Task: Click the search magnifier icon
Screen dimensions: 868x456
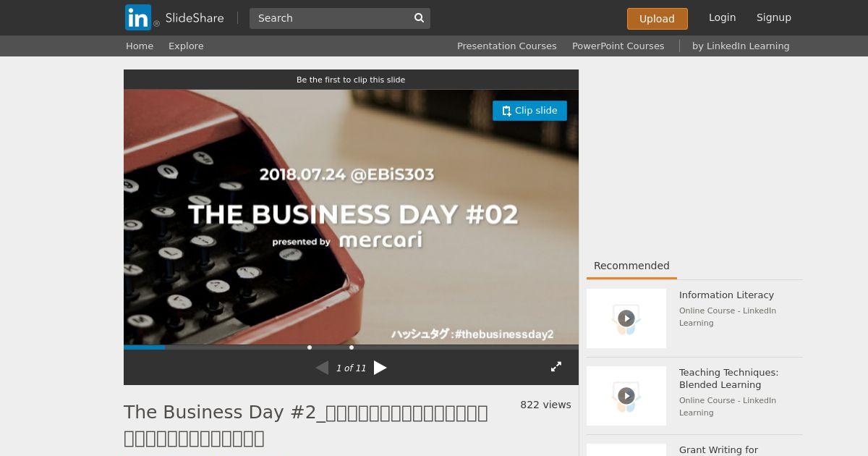Action: tap(419, 18)
